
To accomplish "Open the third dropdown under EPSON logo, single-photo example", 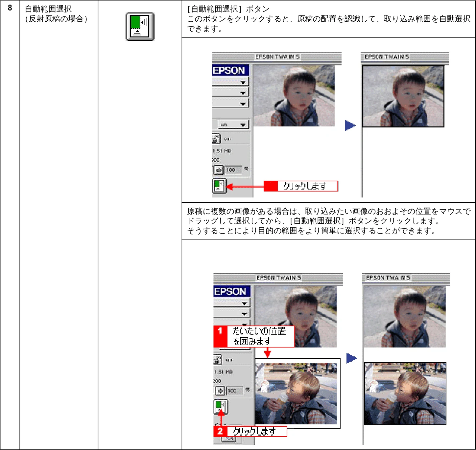I will point(230,103).
